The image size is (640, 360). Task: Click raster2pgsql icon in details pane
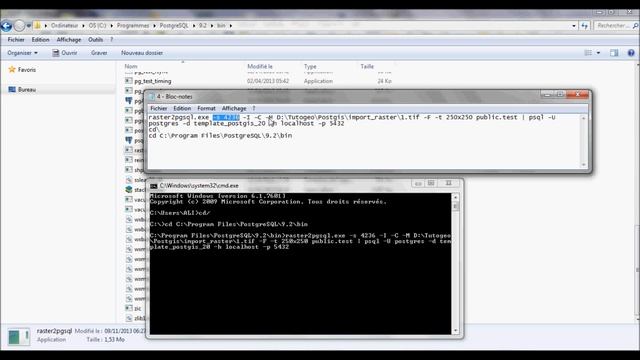pos(19,336)
